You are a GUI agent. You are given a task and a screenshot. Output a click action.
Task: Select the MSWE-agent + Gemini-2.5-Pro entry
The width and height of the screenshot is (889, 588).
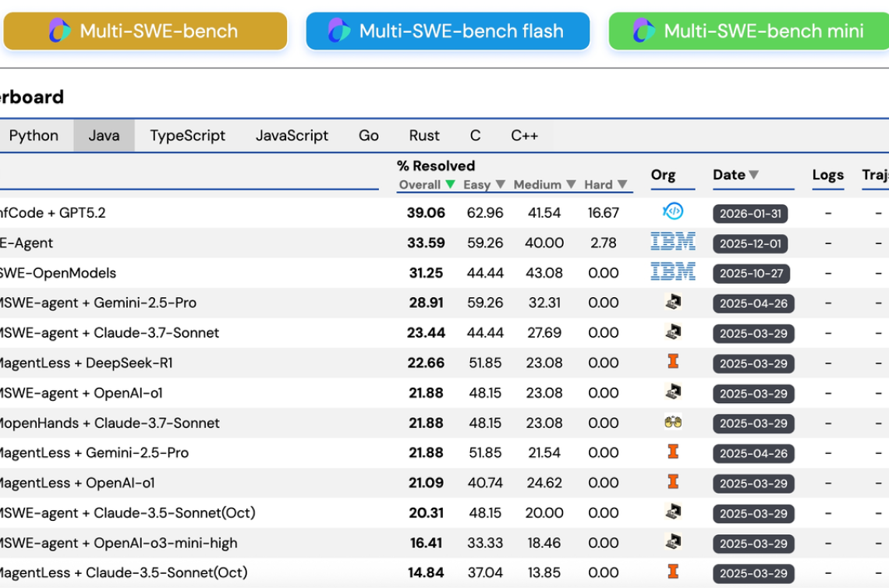98,303
